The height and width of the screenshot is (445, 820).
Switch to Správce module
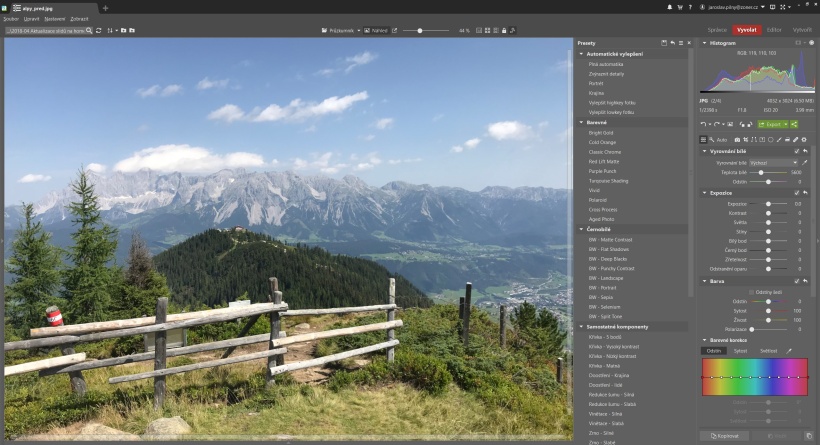[717, 30]
